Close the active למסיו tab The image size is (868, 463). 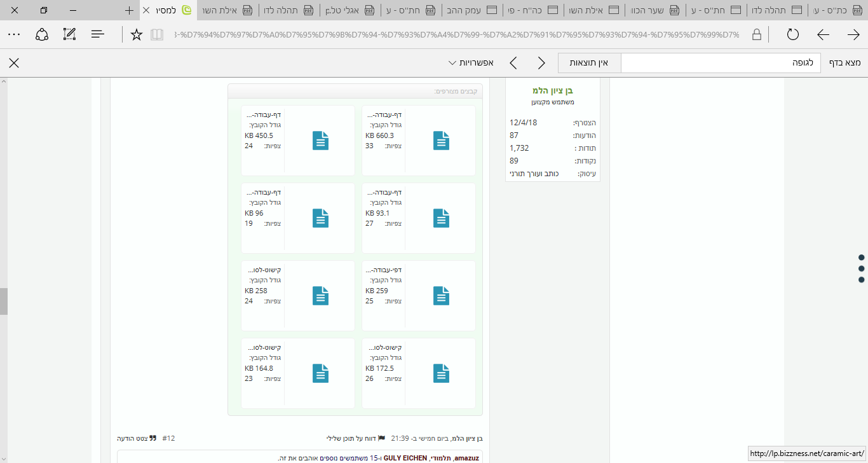pyautogui.click(x=146, y=10)
